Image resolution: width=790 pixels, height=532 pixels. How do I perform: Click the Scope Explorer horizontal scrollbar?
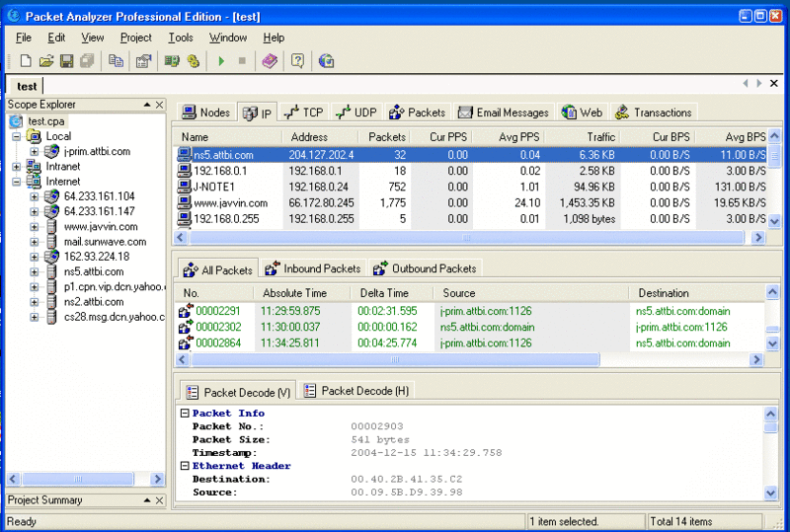click(x=78, y=479)
